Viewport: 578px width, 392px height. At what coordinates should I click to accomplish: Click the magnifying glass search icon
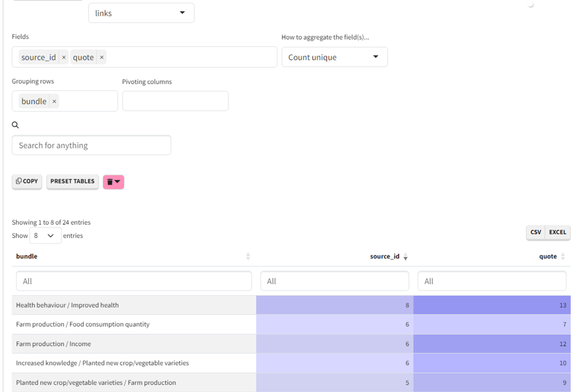[15, 125]
